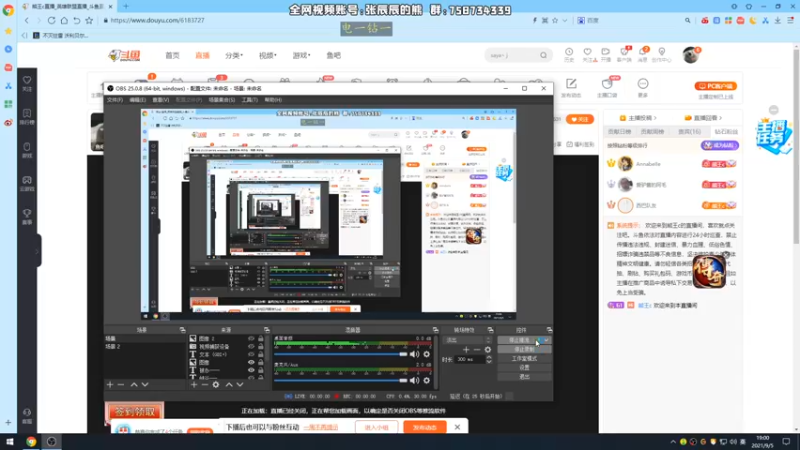This screenshot has height=450, width=800.
Task: Open the 查看(V) menu in OBS
Action: (160, 100)
